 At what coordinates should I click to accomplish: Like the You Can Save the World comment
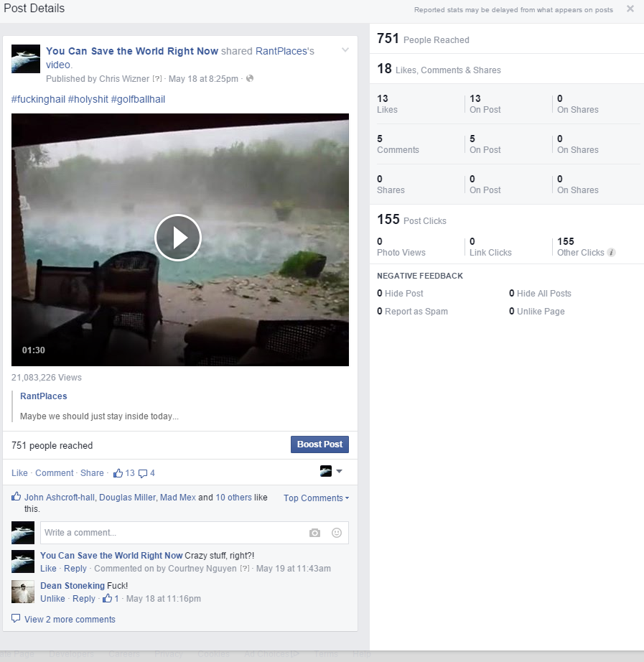pyautogui.click(x=48, y=569)
